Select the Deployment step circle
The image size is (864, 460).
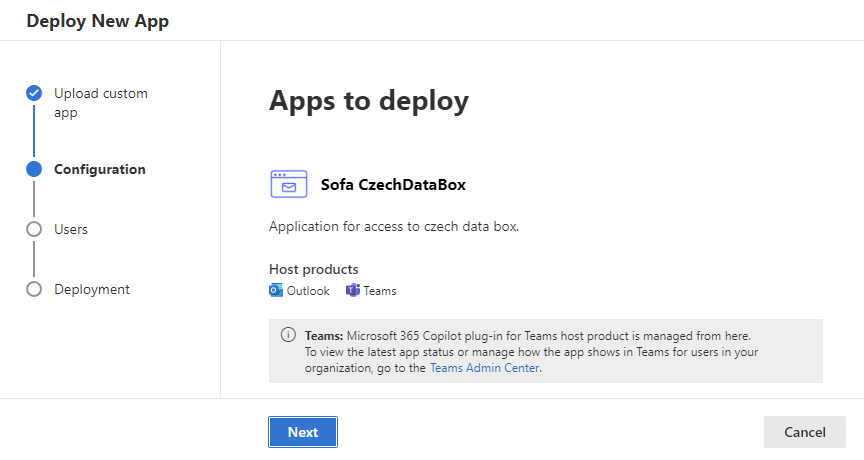34,289
